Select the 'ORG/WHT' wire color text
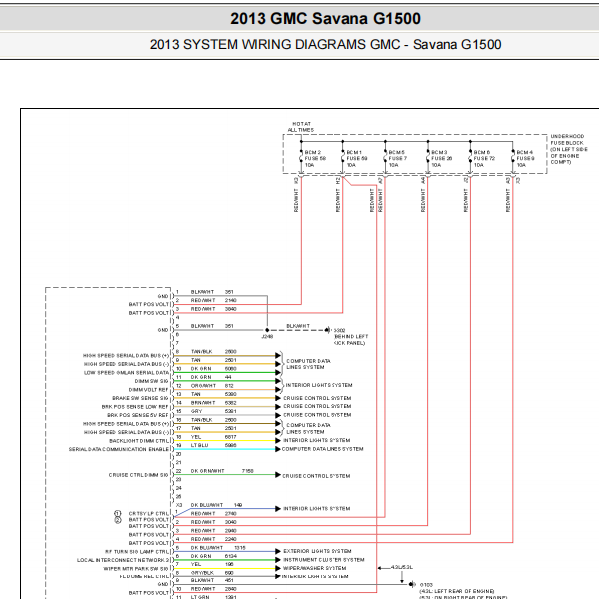Viewport: 599px width, 599px height. 203,385
